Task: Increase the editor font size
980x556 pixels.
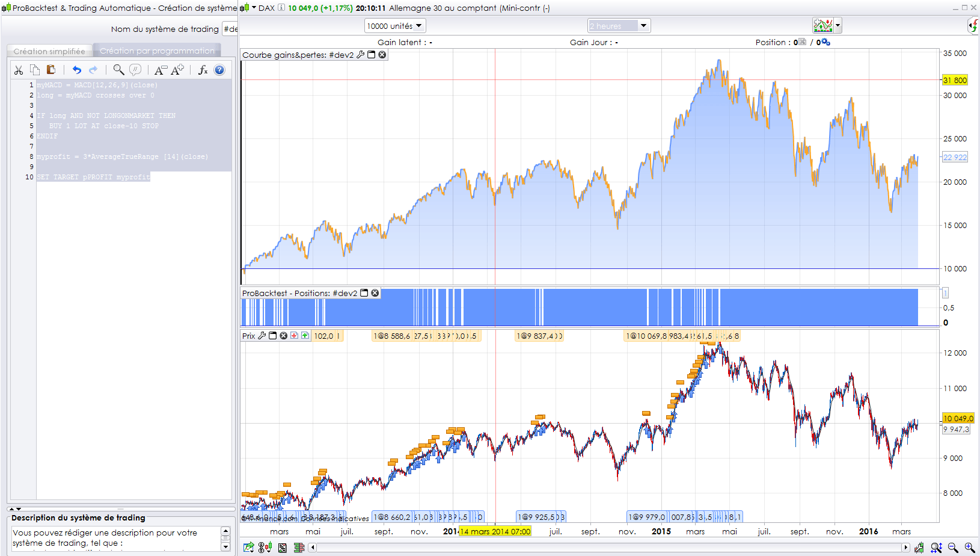Action: coord(177,70)
